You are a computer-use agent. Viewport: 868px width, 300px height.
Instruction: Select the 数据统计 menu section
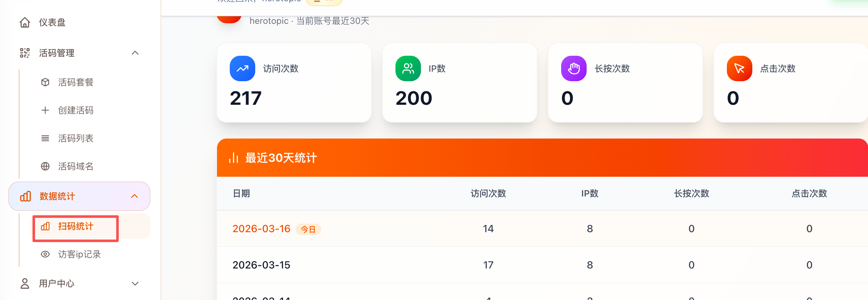point(79,196)
